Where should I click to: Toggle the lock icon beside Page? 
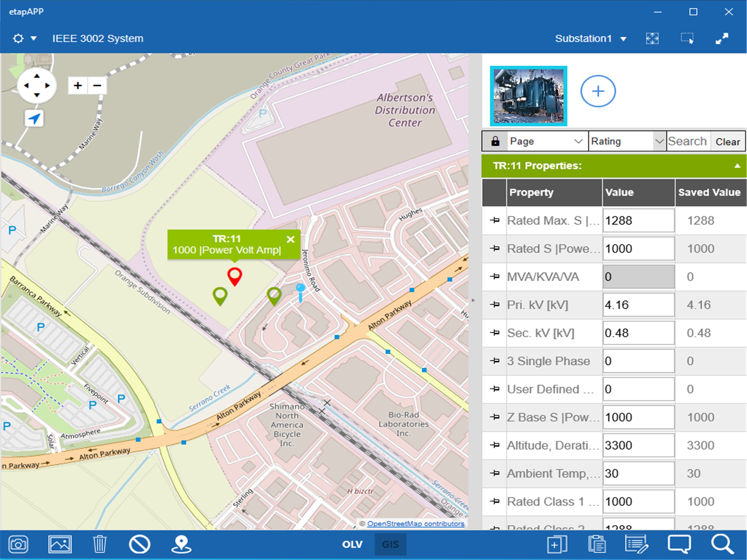click(495, 141)
